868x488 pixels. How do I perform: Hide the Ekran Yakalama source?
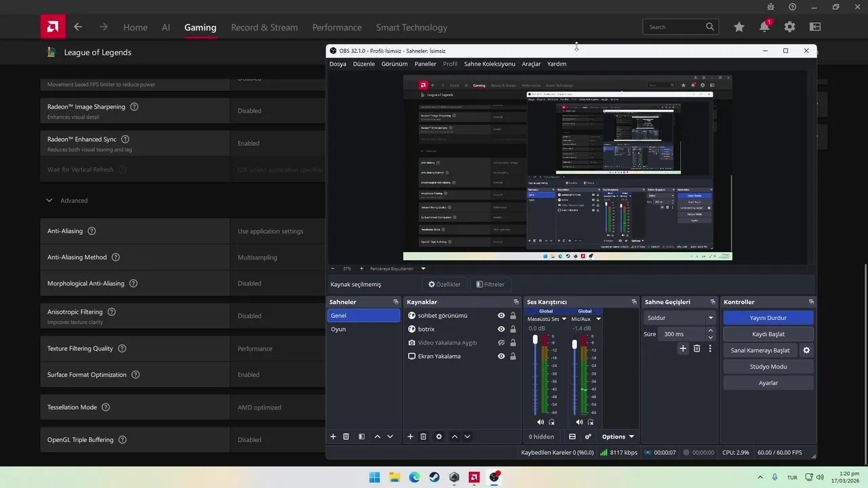pos(501,356)
